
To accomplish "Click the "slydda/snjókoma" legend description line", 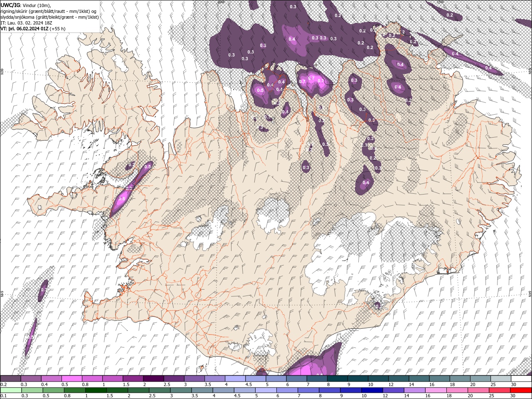I will pos(50,17).
